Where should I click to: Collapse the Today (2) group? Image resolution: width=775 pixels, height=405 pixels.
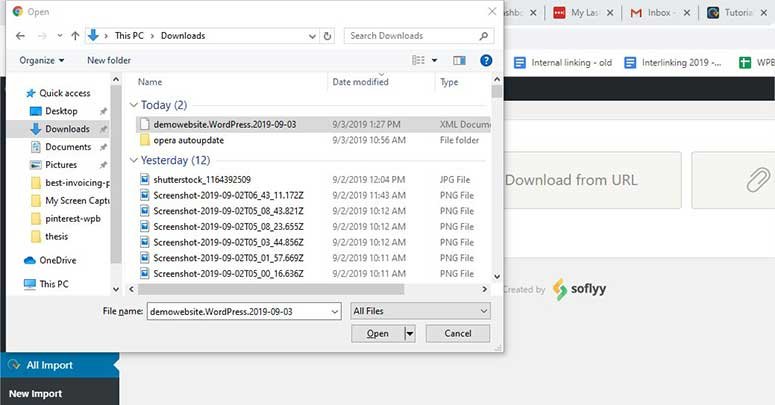tap(133, 105)
